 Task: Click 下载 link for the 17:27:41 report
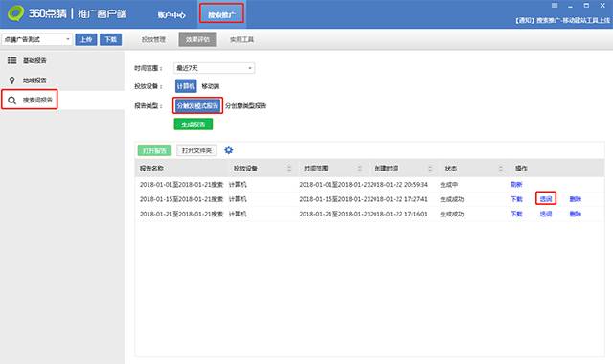coord(516,199)
